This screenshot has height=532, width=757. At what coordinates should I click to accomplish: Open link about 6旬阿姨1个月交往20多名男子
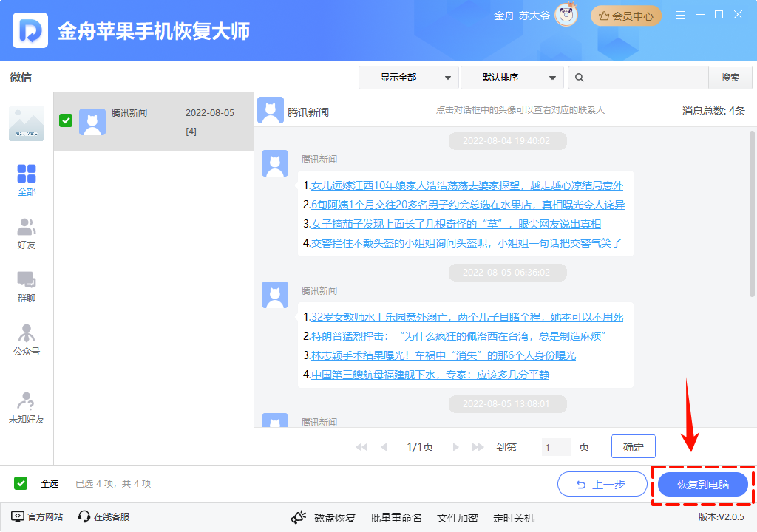pyautogui.click(x=468, y=205)
